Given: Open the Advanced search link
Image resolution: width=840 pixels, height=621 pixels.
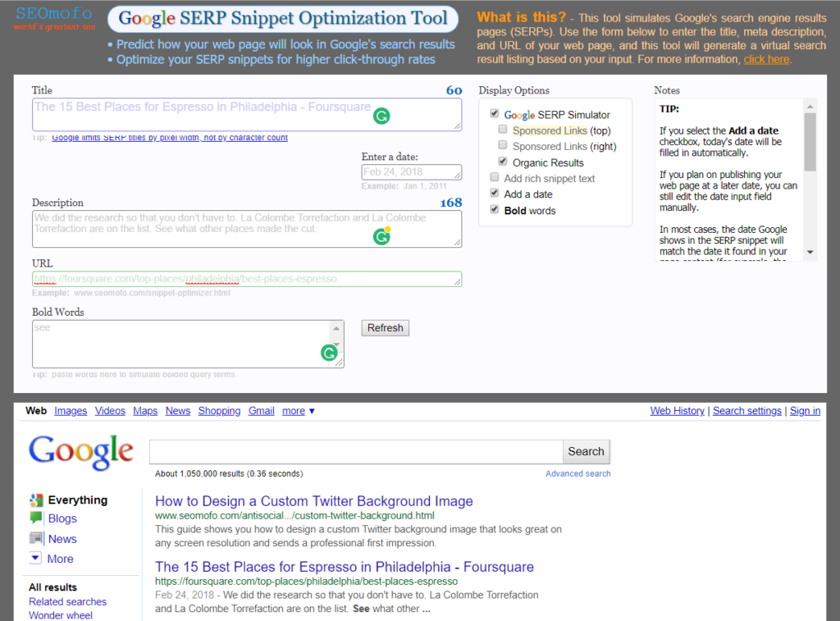Looking at the screenshot, I should coord(578,473).
